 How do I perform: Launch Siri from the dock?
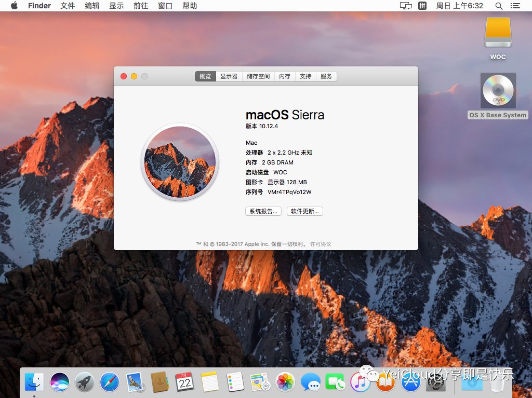pyautogui.click(x=59, y=382)
